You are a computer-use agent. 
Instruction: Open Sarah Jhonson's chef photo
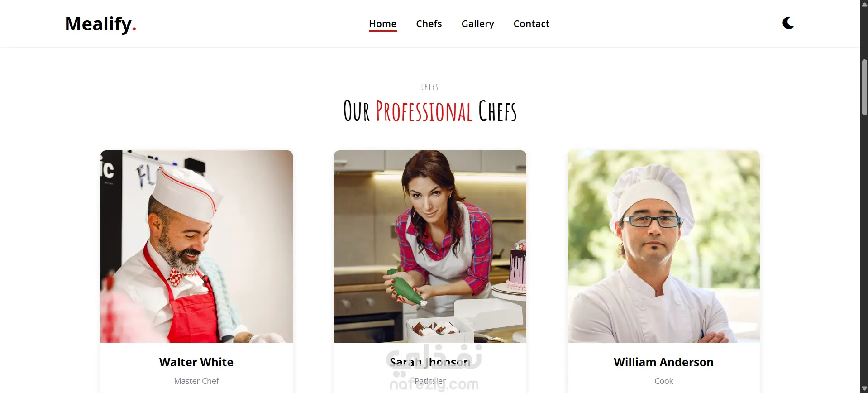click(430, 246)
